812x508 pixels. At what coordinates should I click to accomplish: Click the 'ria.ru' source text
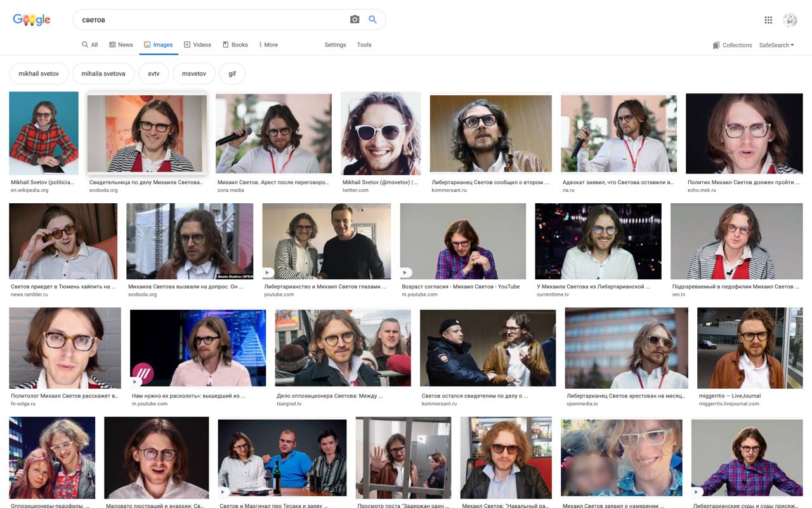[568, 190]
